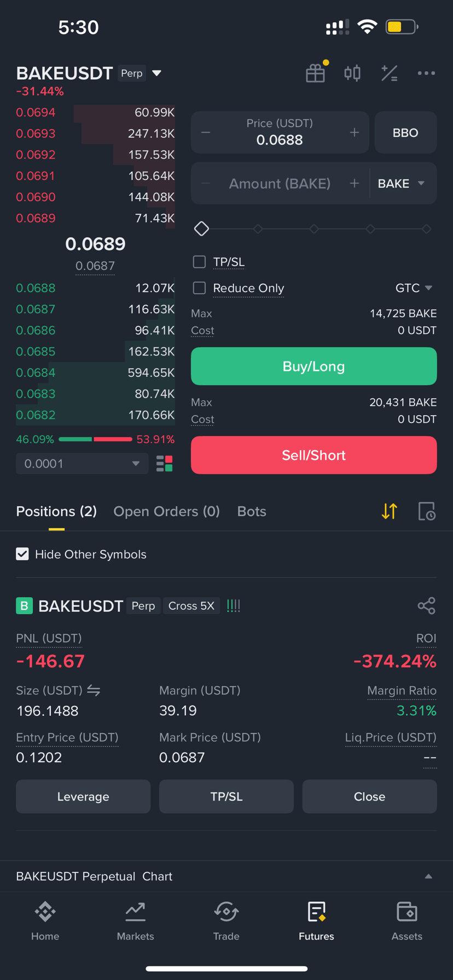453x980 pixels.
Task: Open the order history icon
Action: pos(427,511)
